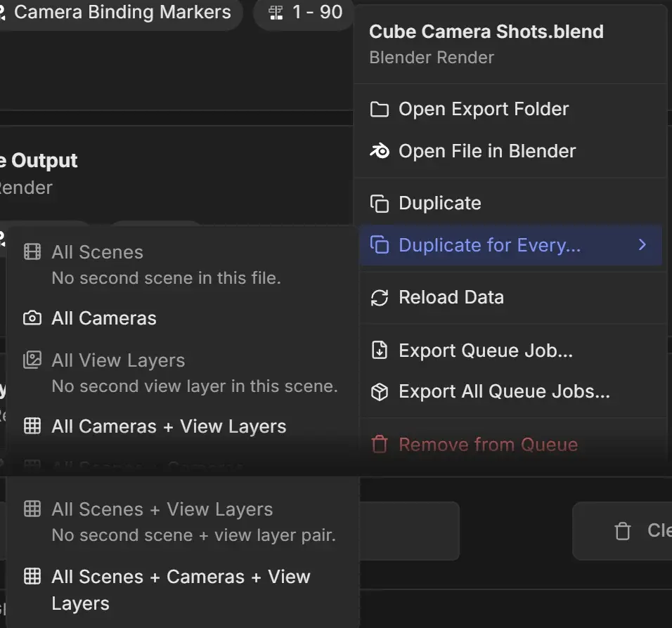This screenshot has width=672, height=628.
Task: Open the Duplicate for Every... submenu
Action: pyautogui.click(x=511, y=245)
